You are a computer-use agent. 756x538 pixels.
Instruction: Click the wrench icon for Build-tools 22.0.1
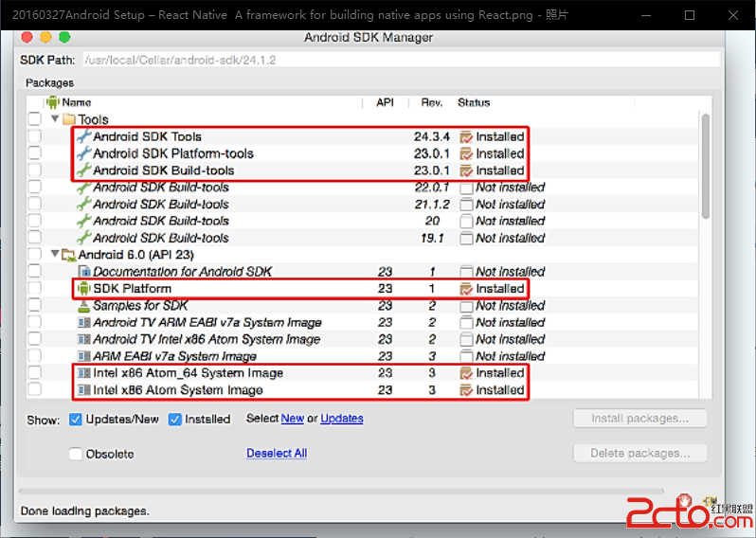84,188
